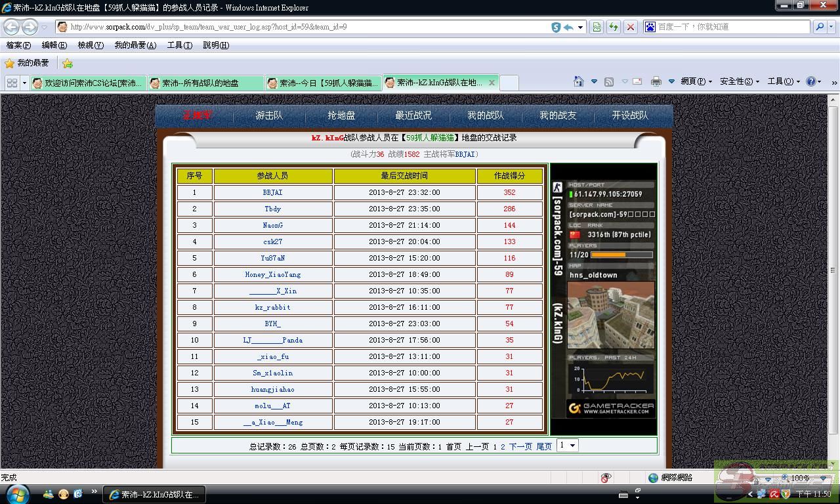Image resolution: width=840 pixels, height=504 pixels.
Task: Go to 下一页 next page link
Action: click(x=520, y=446)
